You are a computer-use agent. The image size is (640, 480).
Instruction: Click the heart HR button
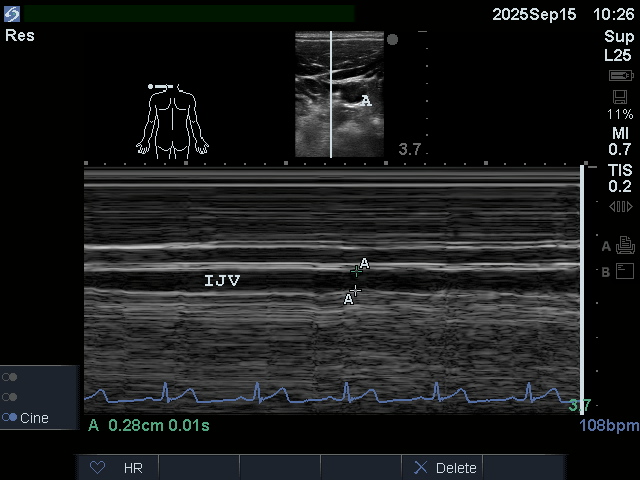pos(117,468)
